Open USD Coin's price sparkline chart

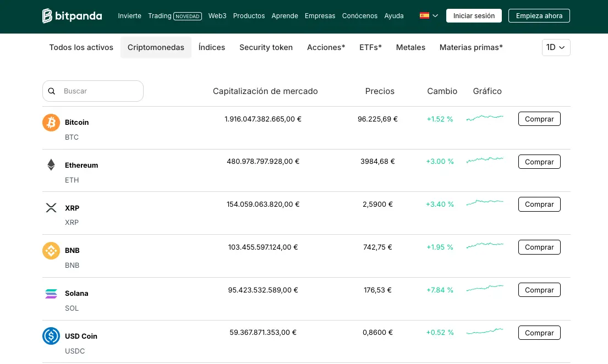[485, 331]
